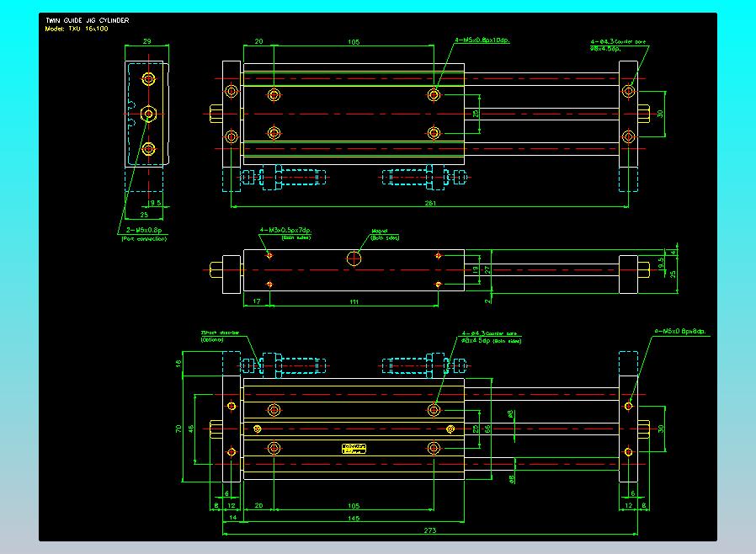Click the '70' height dimension text
This screenshot has width=756, height=554.
point(178,429)
